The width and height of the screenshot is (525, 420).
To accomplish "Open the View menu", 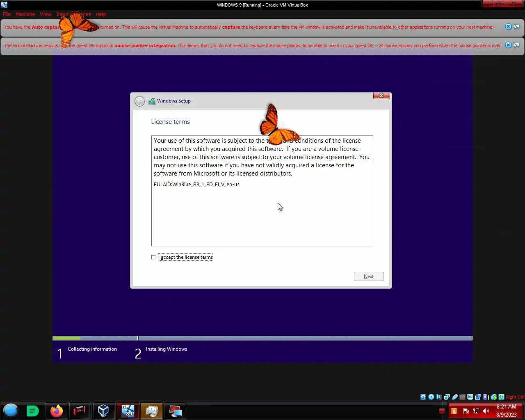I will [46, 14].
